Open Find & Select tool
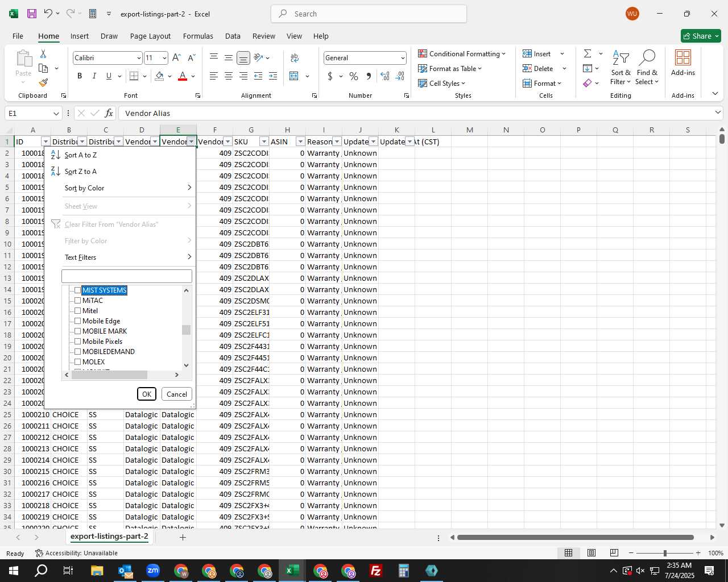728x582 pixels. [647, 68]
